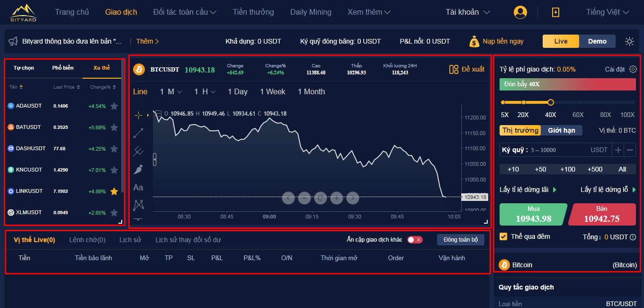Select the crosshair cursor drawing tool
The width and height of the screenshot is (644, 308).
(138, 115)
